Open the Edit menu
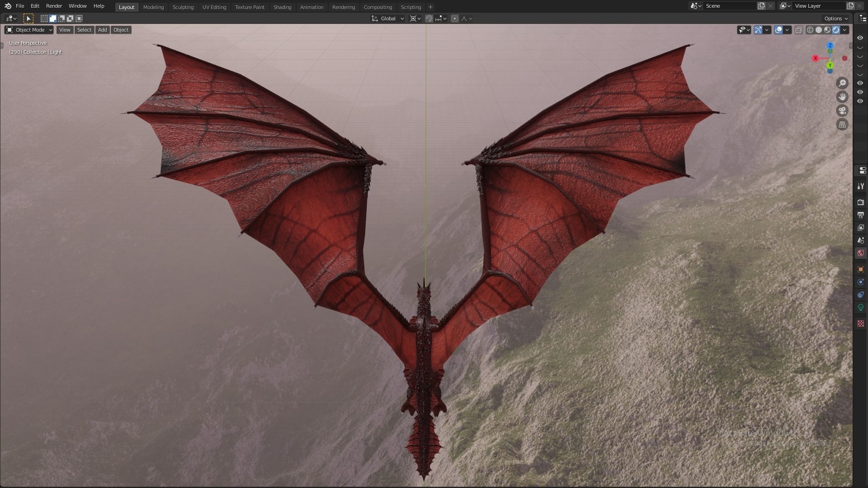Viewport: 868px width, 488px height. (x=35, y=6)
